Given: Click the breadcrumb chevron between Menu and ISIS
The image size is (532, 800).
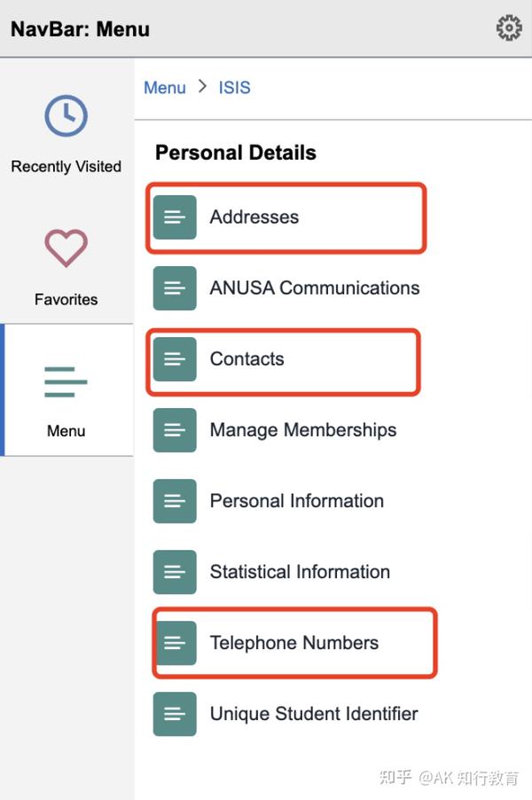Looking at the screenshot, I should [202, 86].
